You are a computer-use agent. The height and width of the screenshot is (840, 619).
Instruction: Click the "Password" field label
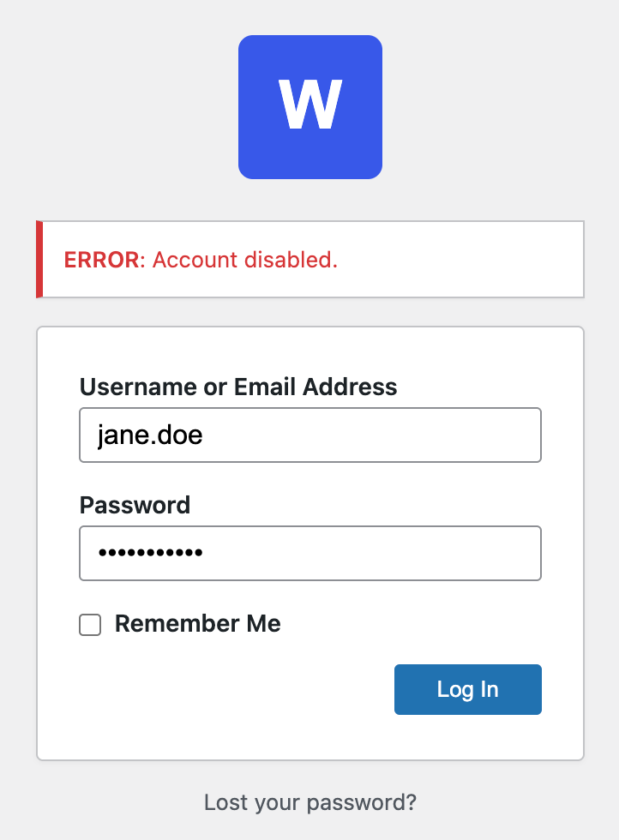(135, 505)
